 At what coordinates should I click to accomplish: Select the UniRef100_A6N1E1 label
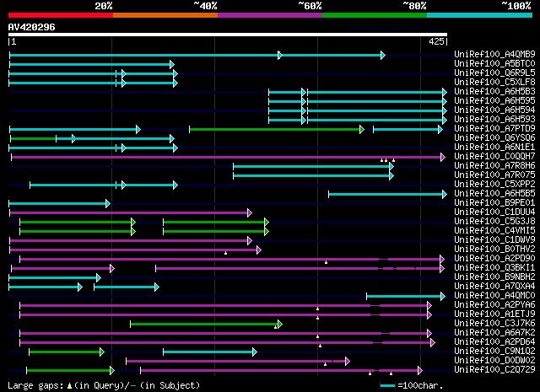(x=494, y=147)
